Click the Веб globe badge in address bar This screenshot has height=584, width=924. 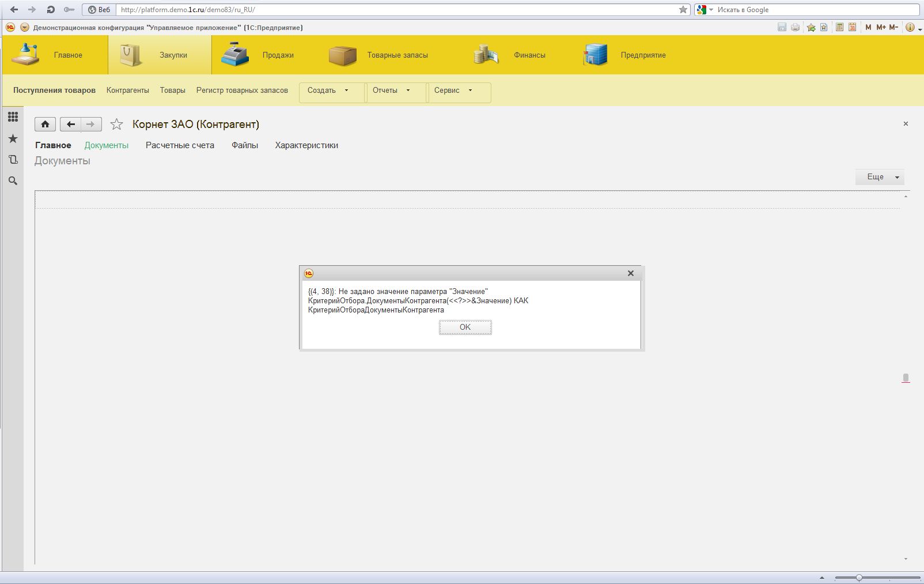tap(99, 9)
